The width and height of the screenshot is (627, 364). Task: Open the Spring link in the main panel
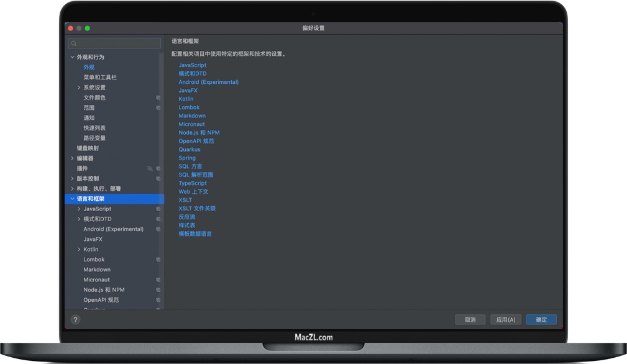[x=187, y=158]
